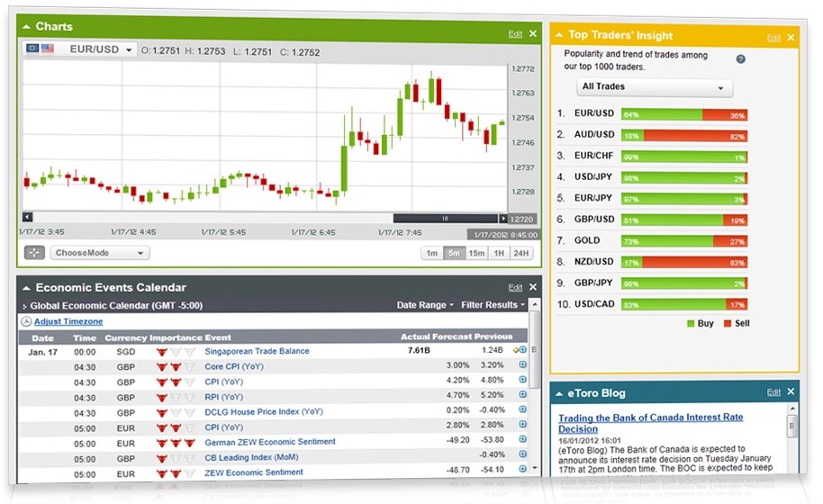The width and height of the screenshot is (823, 504).
Task: Click the EU and US flags icon
Action: (41, 49)
